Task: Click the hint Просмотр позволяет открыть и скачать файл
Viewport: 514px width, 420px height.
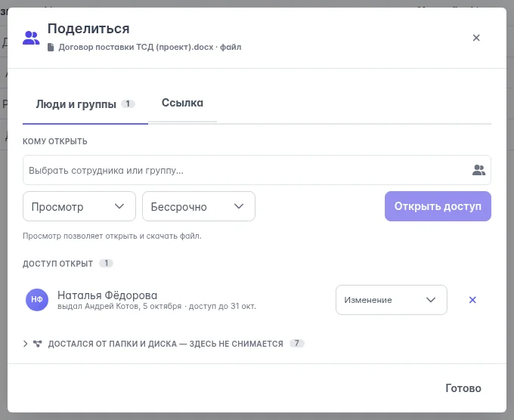Action: (x=112, y=236)
